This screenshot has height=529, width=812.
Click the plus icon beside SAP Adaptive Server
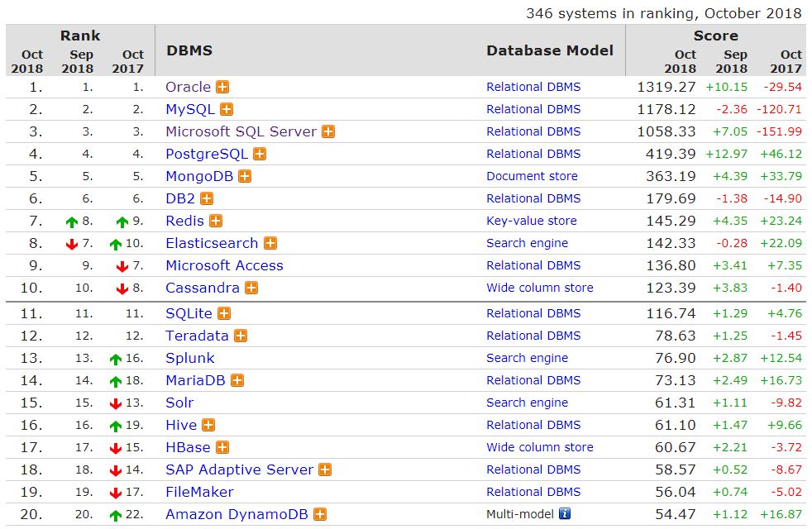pyautogui.click(x=325, y=469)
